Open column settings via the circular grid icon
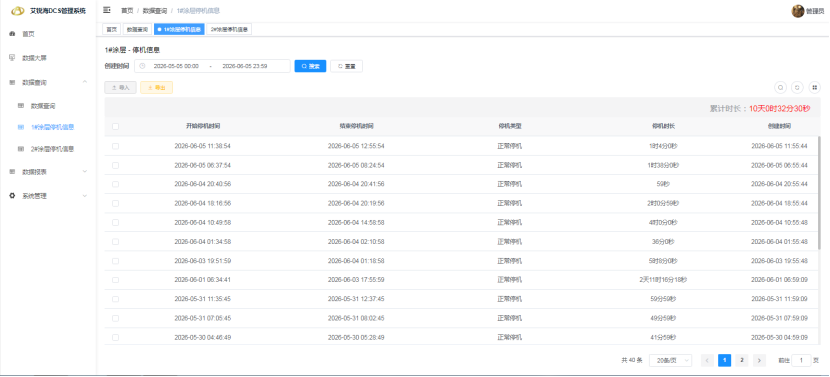The height and width of the screenshot is (377, 830). pos(815,87)
